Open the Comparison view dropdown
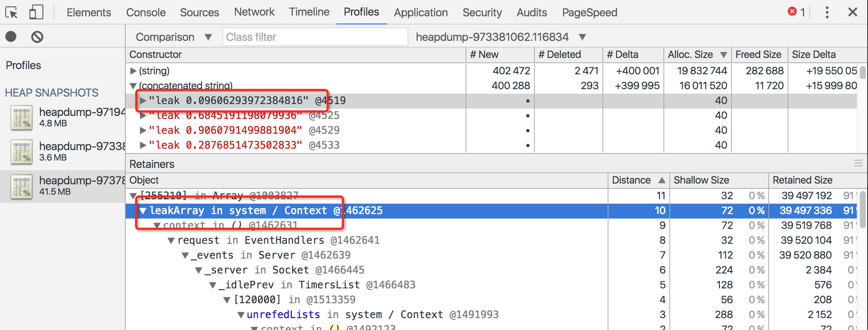Image resolution: width=868 pixels, height=330 pixels. pos(174,37)
